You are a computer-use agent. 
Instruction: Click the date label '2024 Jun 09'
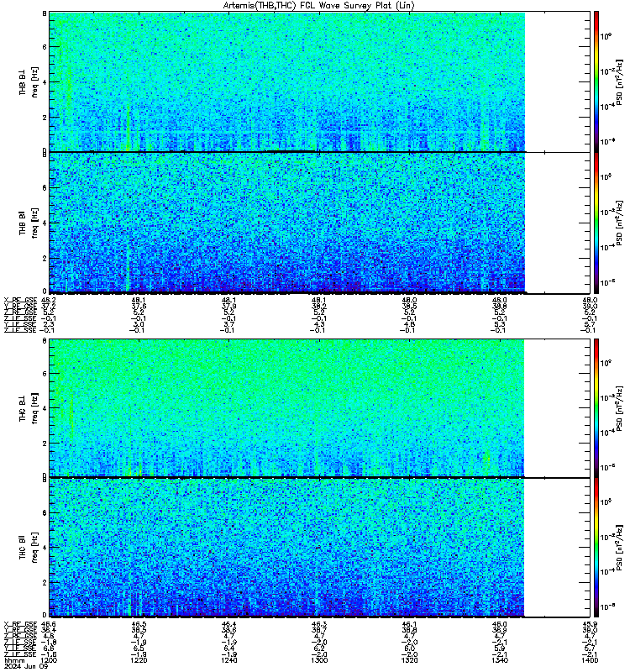click(x=26, y=666)
